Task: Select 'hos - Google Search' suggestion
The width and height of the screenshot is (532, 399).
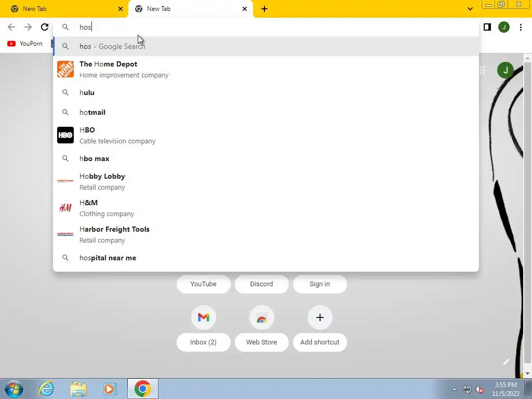Action: tap(266, 46)
